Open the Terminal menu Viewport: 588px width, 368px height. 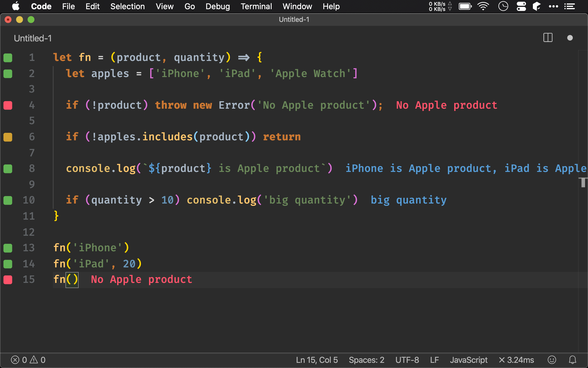coord(256,6)
